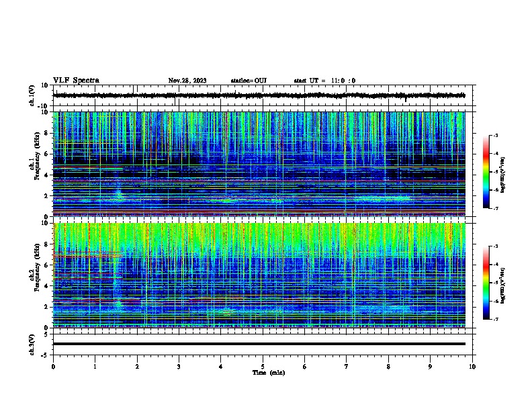Click the ch.2 frequency tick "4"
Viewport: 532px width, 411px height.
[x=46, y=286]
